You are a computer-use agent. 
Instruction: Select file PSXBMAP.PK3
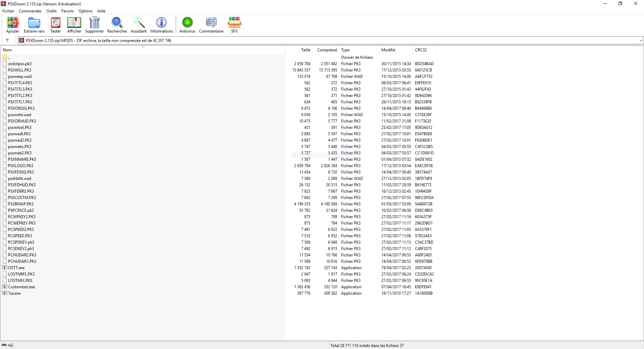pyautogui.click(x=21, y=204)
